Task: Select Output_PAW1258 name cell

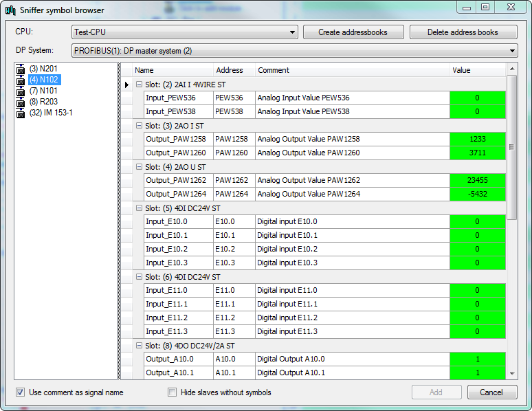Action: pyautogui.click(x=179, y=139)
